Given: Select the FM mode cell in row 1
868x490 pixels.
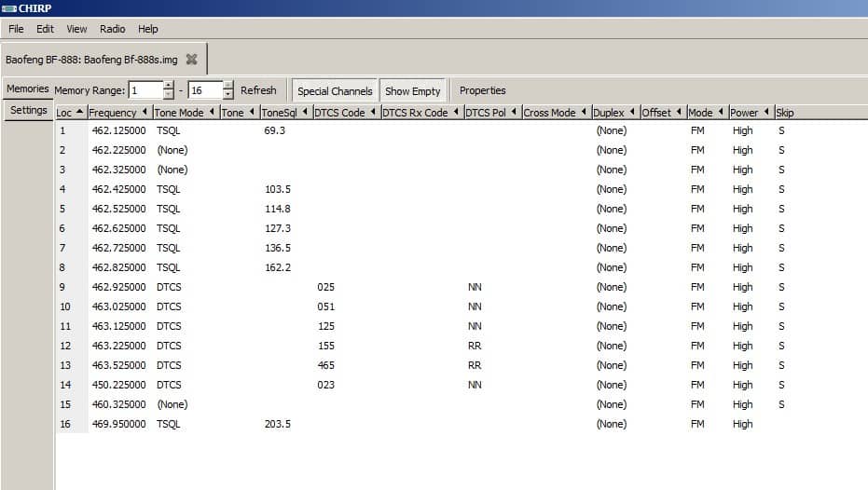Looking at the screenshot, I should tap(697, 130).
